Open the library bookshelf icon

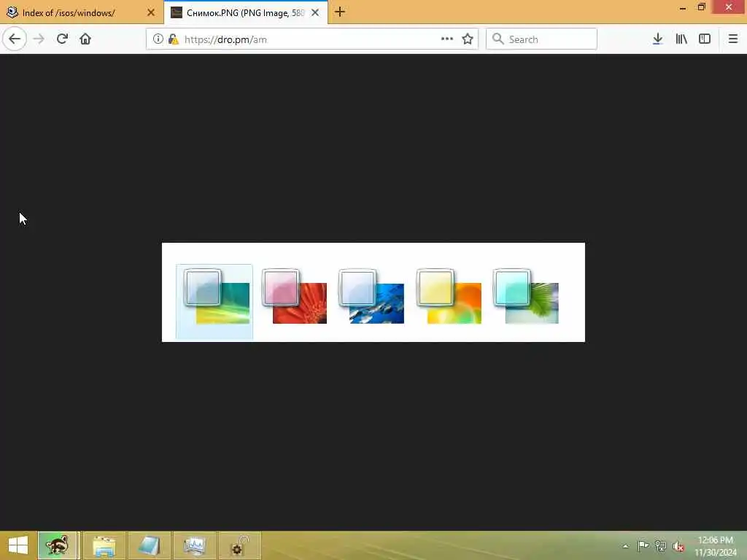pos(681,39)
